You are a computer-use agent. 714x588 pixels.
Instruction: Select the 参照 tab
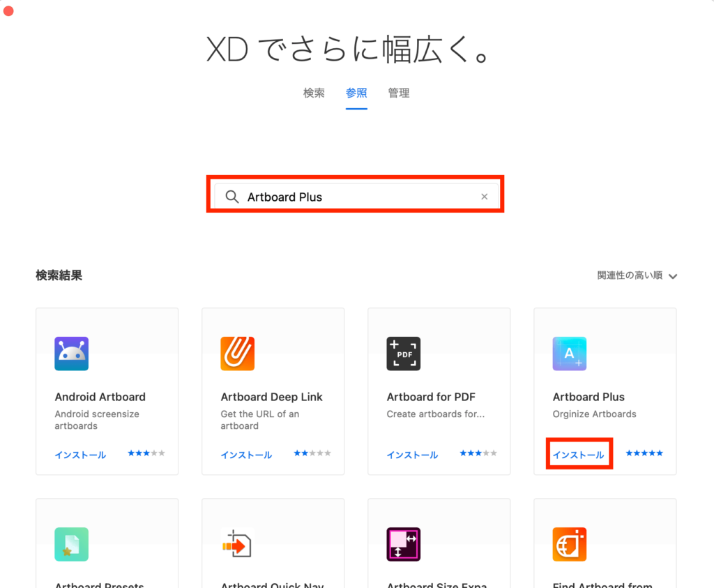point(356,93)
